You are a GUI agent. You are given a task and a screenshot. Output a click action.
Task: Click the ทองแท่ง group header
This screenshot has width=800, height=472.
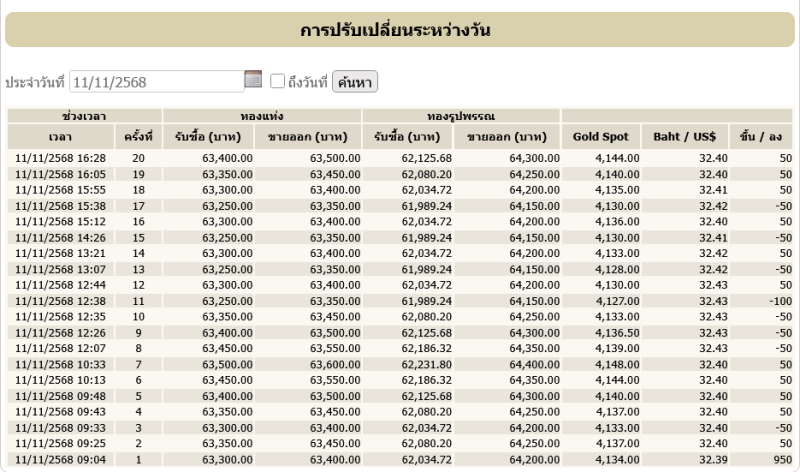[x=261, y=115]
